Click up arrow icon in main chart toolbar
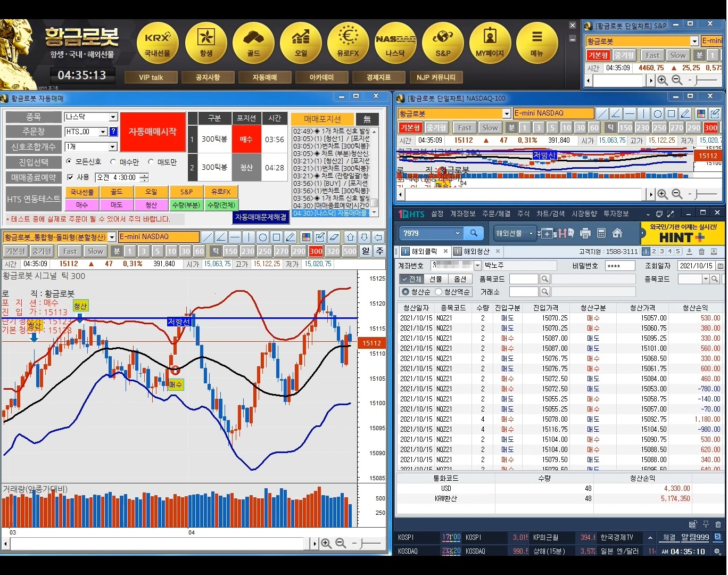The height and width of the screenshot is (575, 728). pos(350,237)
